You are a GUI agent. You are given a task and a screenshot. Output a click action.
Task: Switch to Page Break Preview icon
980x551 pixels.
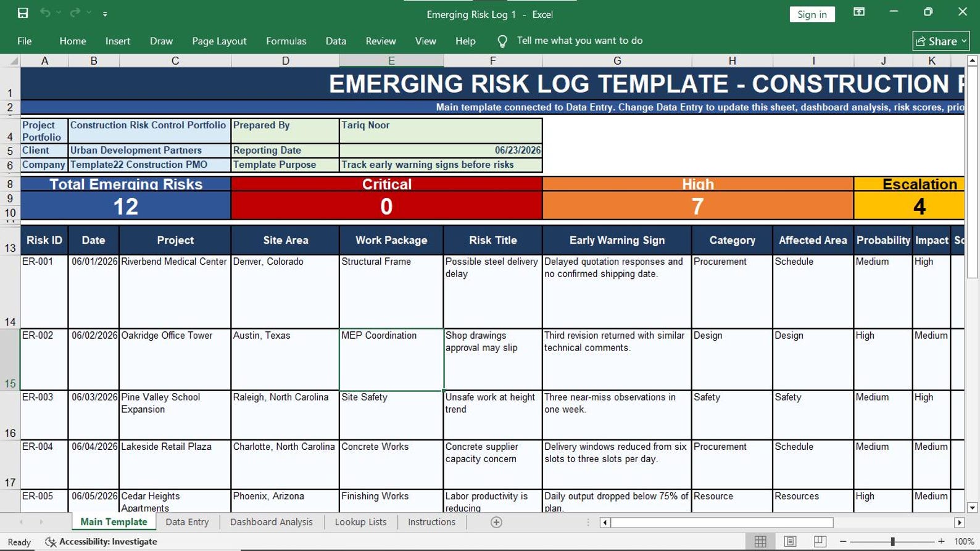tap(820, 541)
